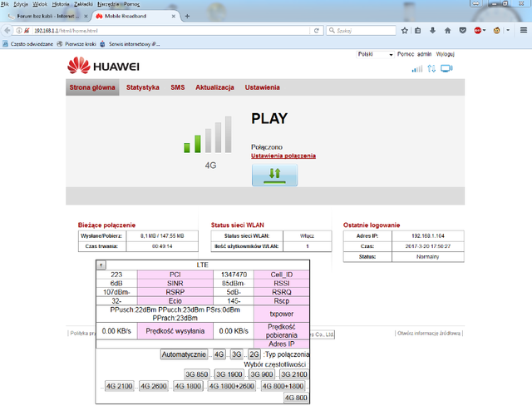Screen dimensions: 532x411
Task: Open the downloads arrow icon
Action: (432, 31)
